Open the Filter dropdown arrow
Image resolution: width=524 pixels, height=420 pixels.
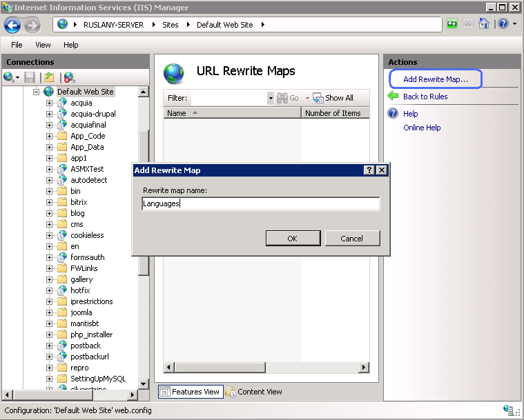(x=270, y=98)
